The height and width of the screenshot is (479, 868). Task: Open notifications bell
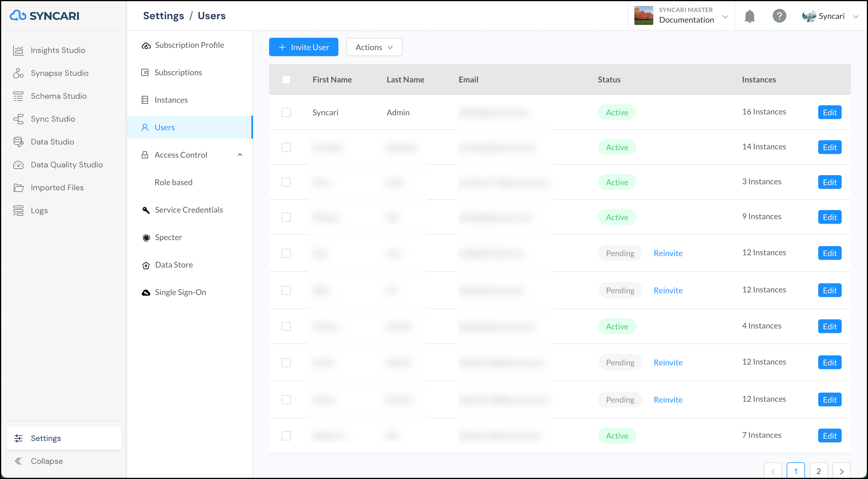(749, 16)
